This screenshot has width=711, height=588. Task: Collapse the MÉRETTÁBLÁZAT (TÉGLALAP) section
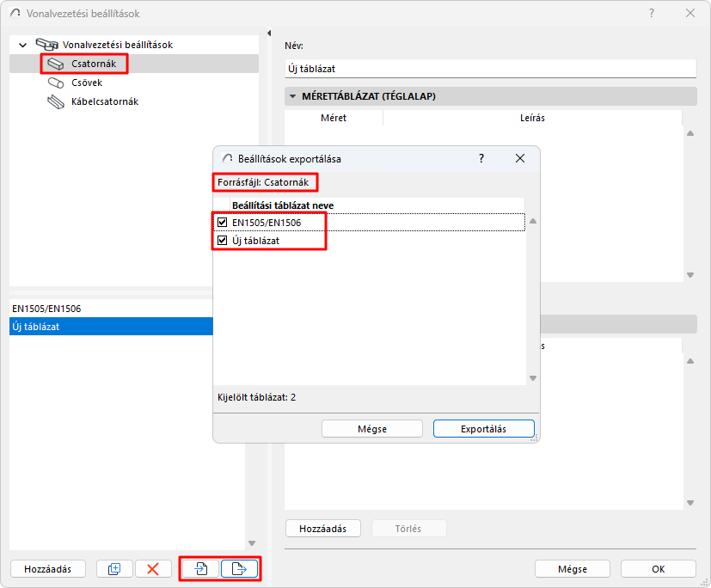[x=292, y=96]
